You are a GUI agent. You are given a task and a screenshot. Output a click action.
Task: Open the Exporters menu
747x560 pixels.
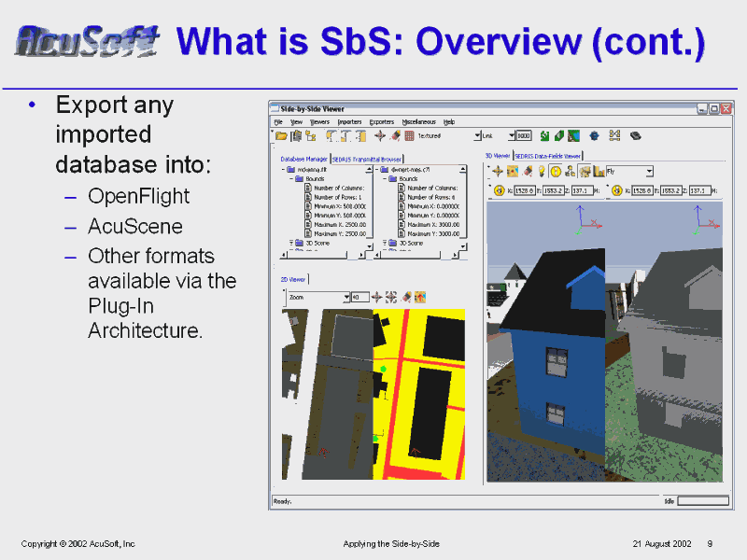click(381, 121)
